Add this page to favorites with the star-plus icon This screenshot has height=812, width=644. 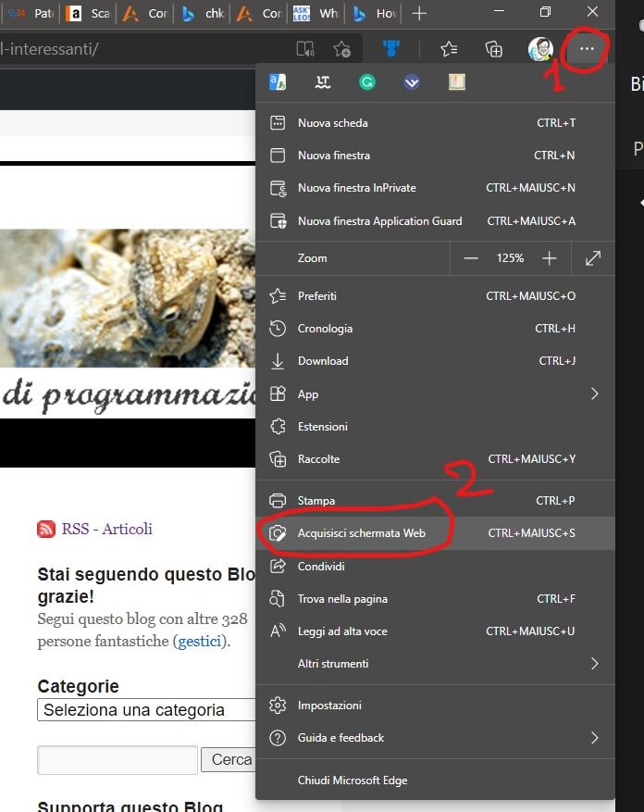coord(341,49)
